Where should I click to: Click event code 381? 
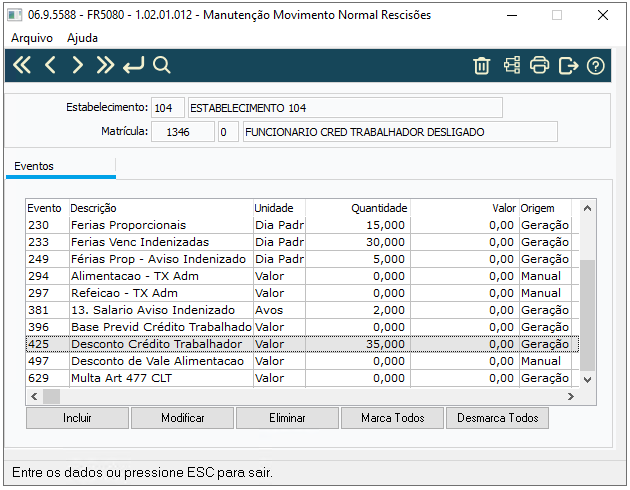pyautogui.click(x=39, y=310)
